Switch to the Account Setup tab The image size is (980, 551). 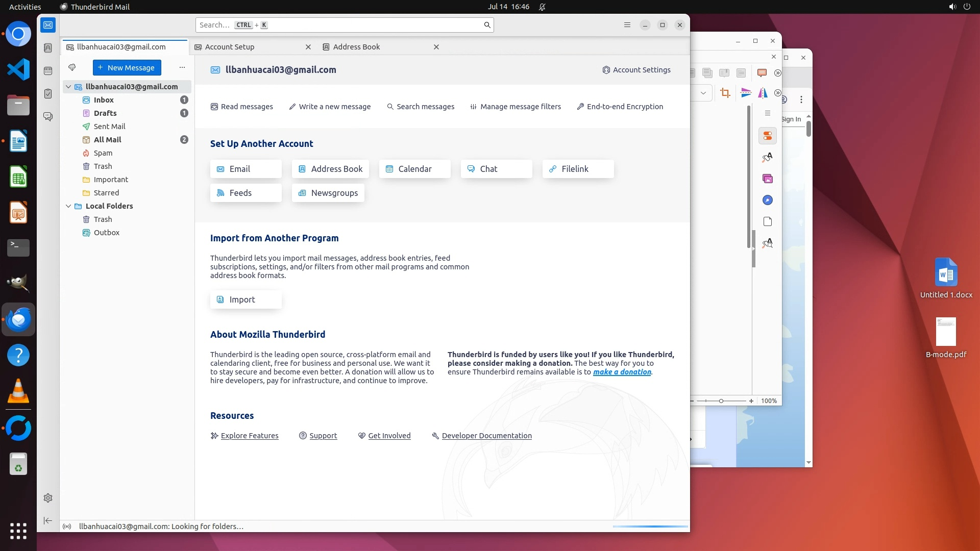(x=230, y=47)
